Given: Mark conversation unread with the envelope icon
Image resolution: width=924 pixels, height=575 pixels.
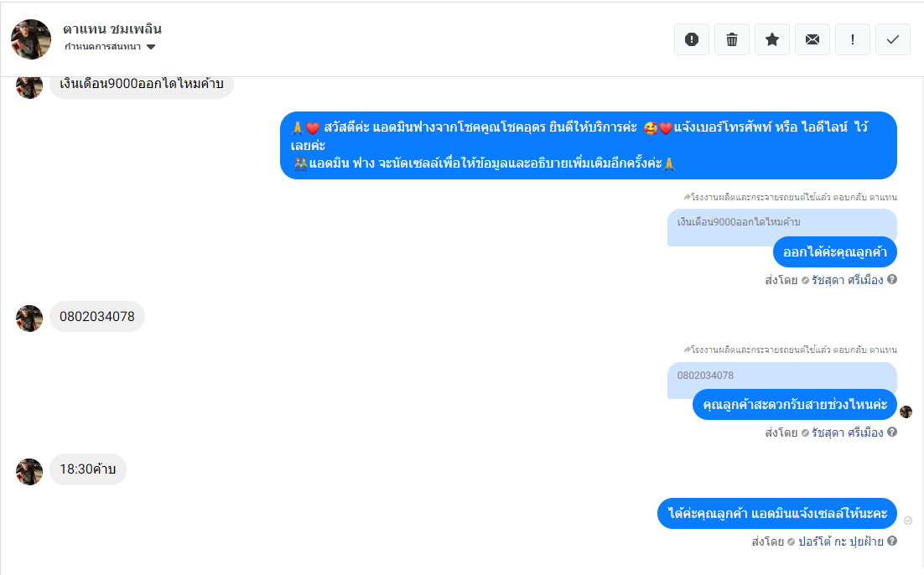Looking at the screenshot, I should (x=812, y=39).
